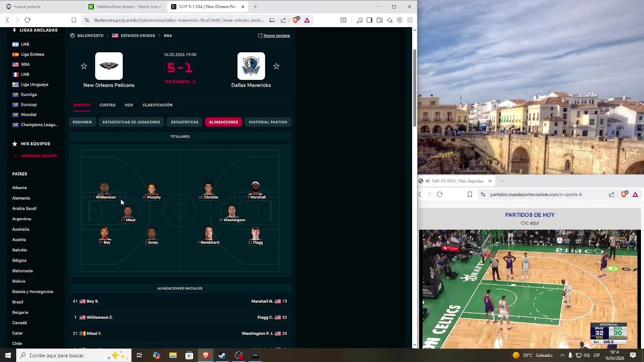Show the RESUMEN sub-tab
The width and height of the screenshot is (644, 362).
tap(82, 122)
